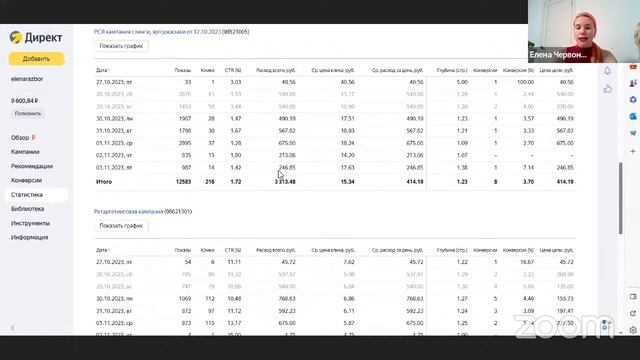This screenshot has height=360, width=640.
Task: Open the Информация menu item
Action: click(x=29, y=237)
